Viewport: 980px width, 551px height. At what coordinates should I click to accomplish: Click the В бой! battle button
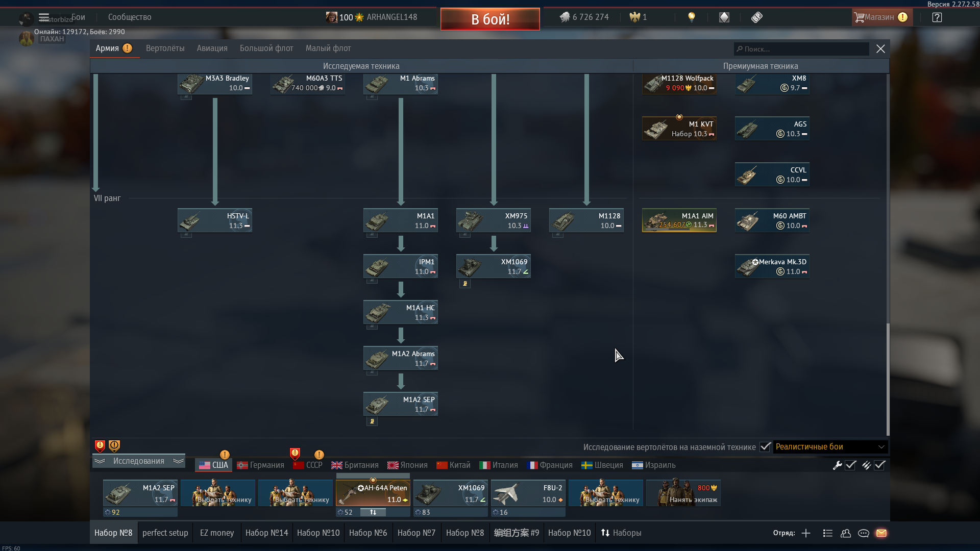click(x=490, y=19)
